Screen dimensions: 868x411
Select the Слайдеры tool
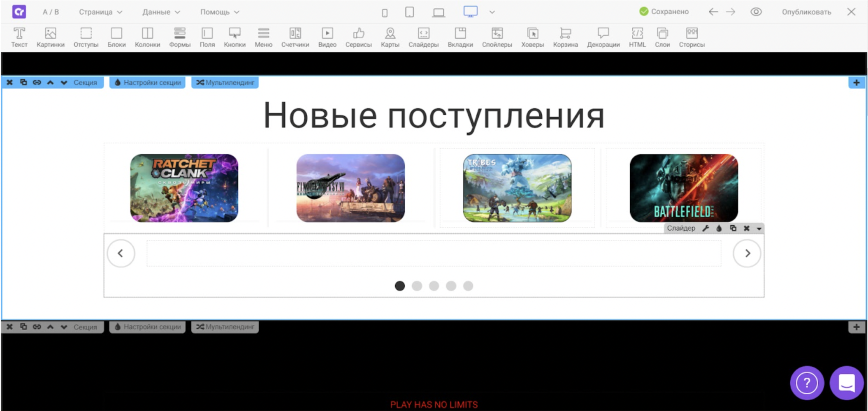tap(423, 37)
